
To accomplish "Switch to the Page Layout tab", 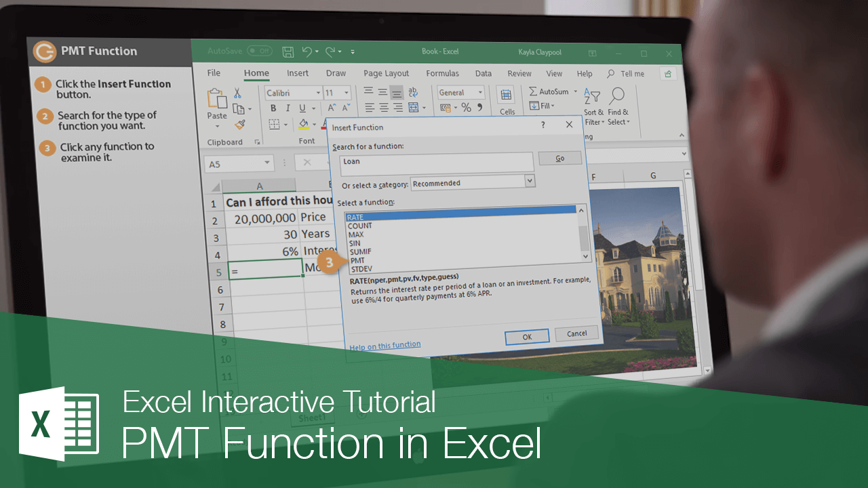I will coord(386,74).
